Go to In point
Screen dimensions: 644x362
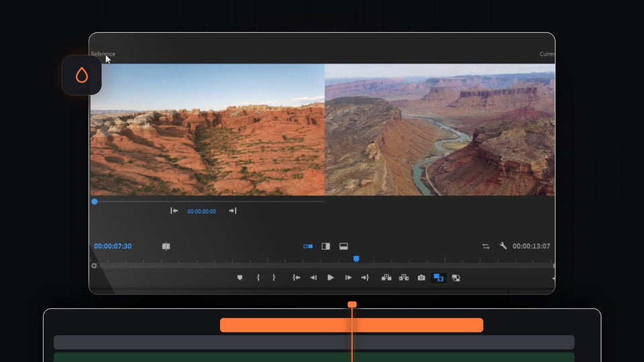click(x=296, y=278)
